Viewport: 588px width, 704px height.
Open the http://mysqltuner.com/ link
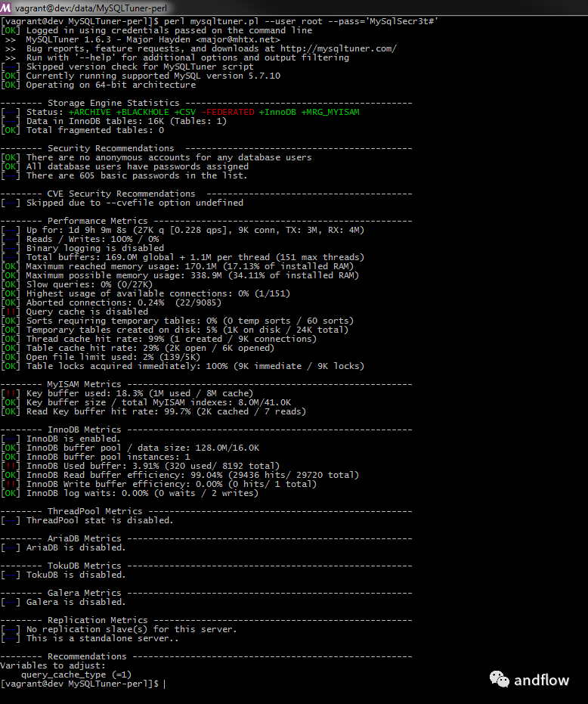(333, 48)
